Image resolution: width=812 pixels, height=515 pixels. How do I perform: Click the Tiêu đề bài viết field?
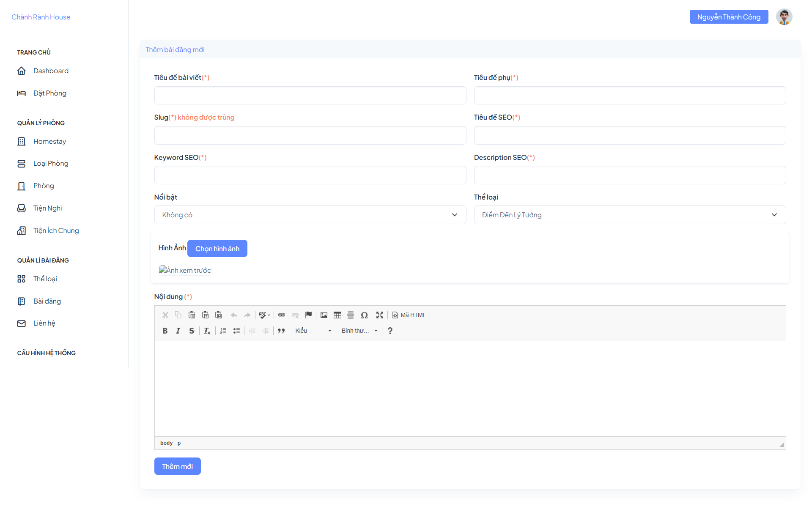point(310,96)
